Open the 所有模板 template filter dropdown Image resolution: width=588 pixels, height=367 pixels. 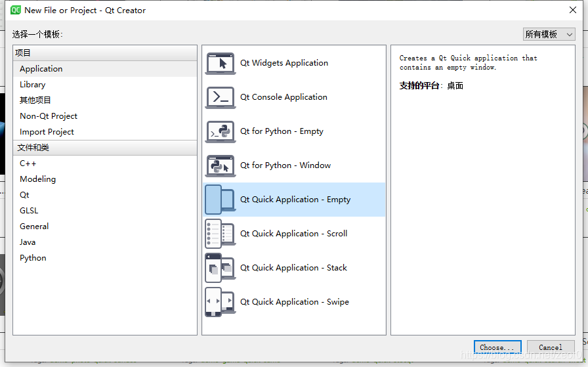(x=549, y=34)
